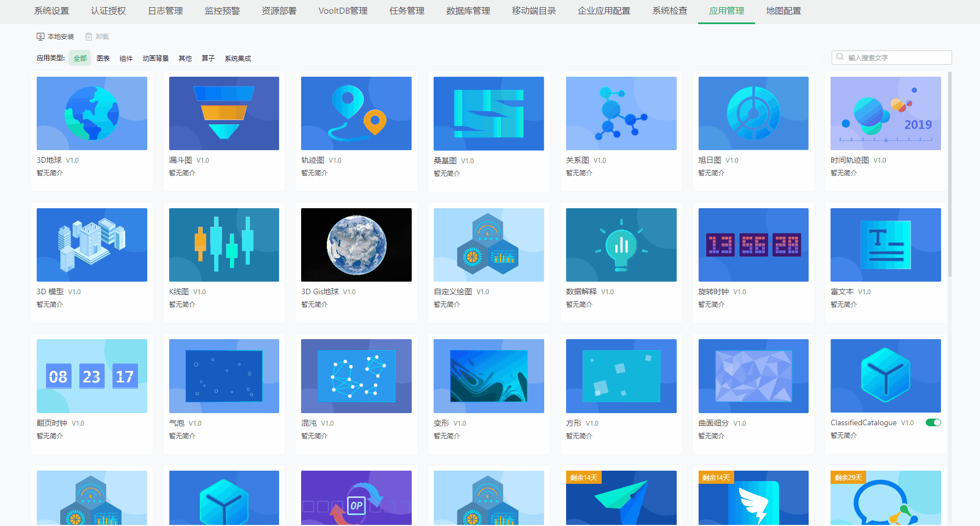980x526 pixels.
Task: Open 地图配置 tab
Action: click(x=783, y=11)
